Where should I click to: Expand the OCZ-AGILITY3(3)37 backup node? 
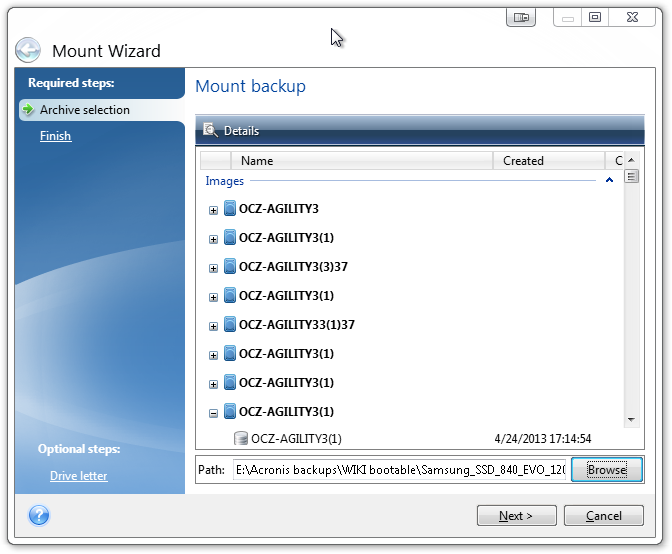(x=213, y=268)
